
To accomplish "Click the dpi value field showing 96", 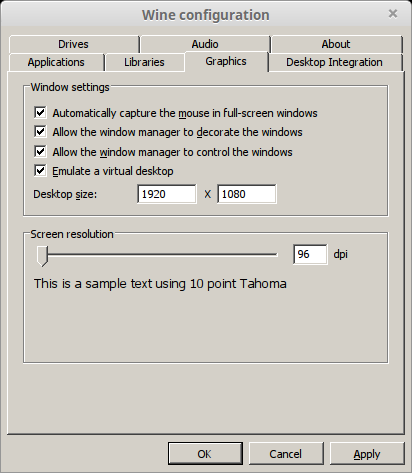I will [310, 254].
